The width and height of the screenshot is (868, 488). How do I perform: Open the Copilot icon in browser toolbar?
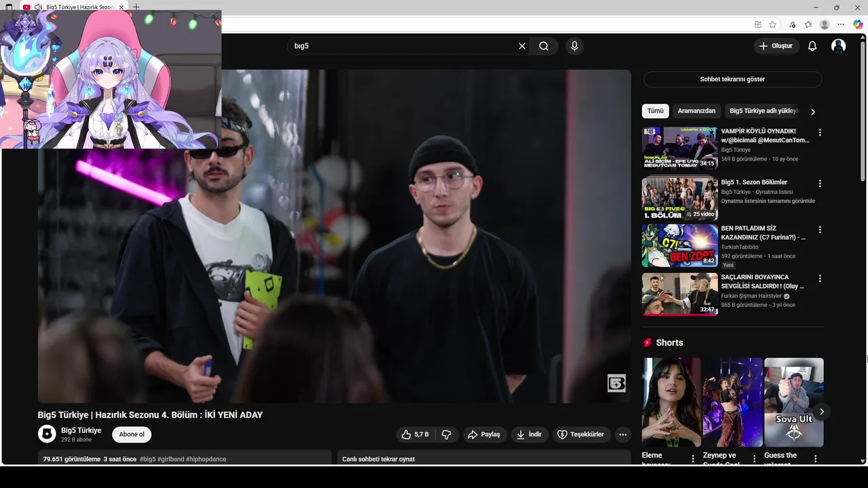pos(858,24)
